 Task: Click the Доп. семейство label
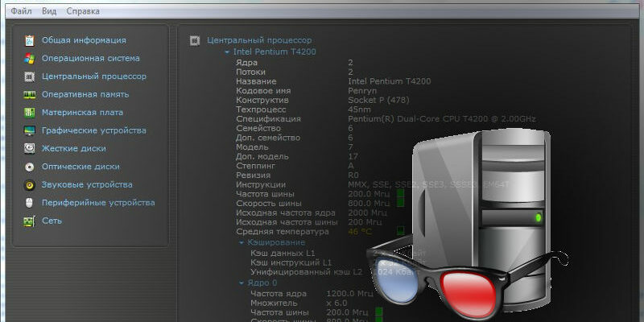point(268,138)
